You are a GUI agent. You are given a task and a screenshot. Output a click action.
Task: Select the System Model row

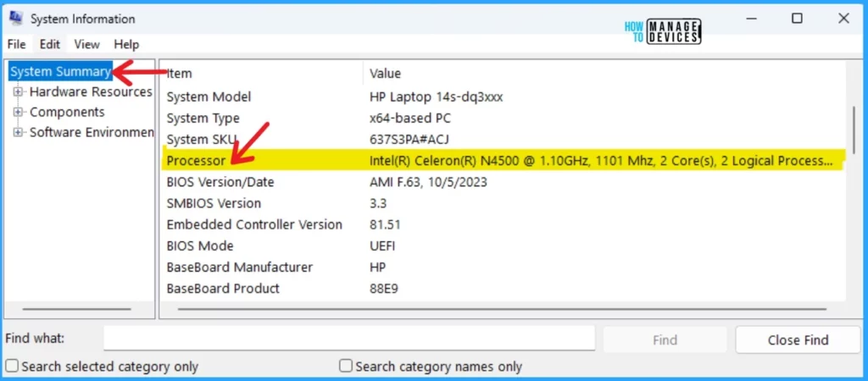pyautogui.click(x=503, y=97)
